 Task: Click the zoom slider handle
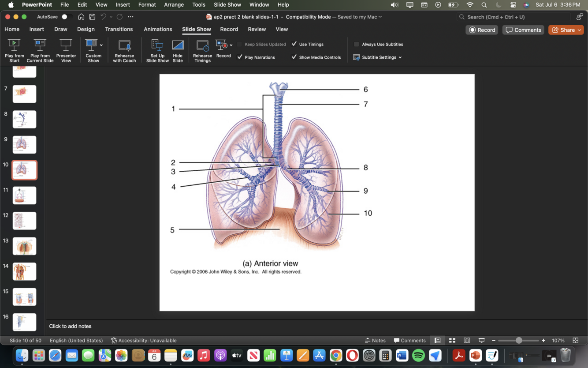[x=519, y=340]
